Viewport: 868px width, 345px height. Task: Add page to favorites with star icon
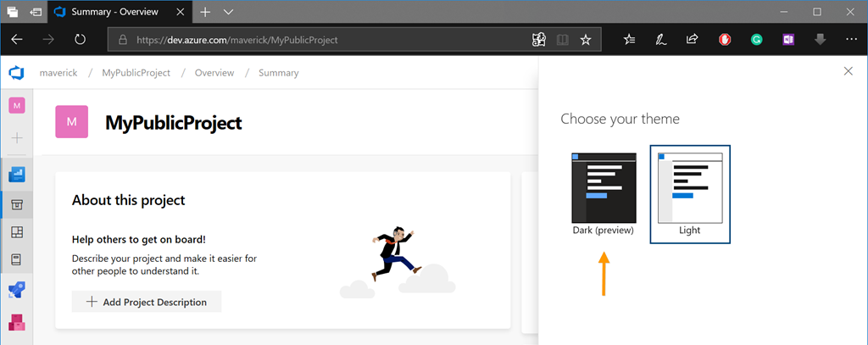tap(586, 40)
